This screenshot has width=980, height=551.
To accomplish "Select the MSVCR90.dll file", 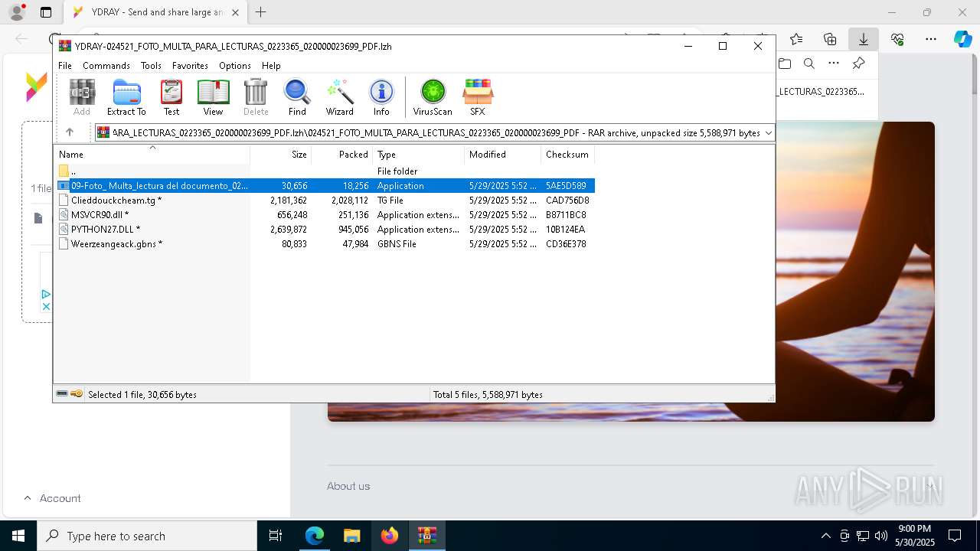I will click(x=324, y=215).
